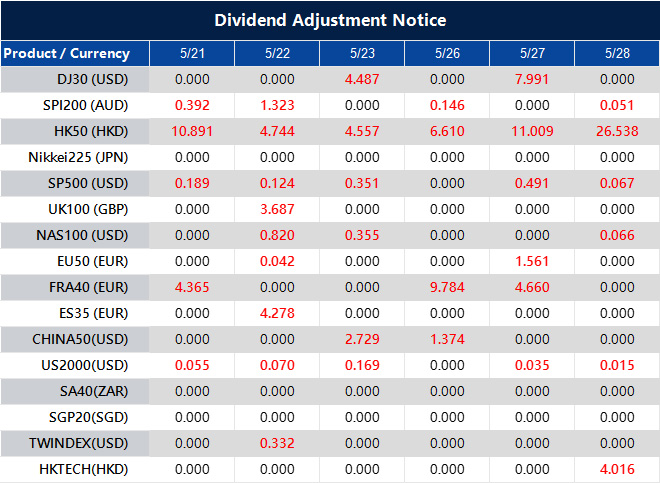Click the 4.278 value for ES35
The height and width of the screenshot is (483, 660).
(277, 313)
